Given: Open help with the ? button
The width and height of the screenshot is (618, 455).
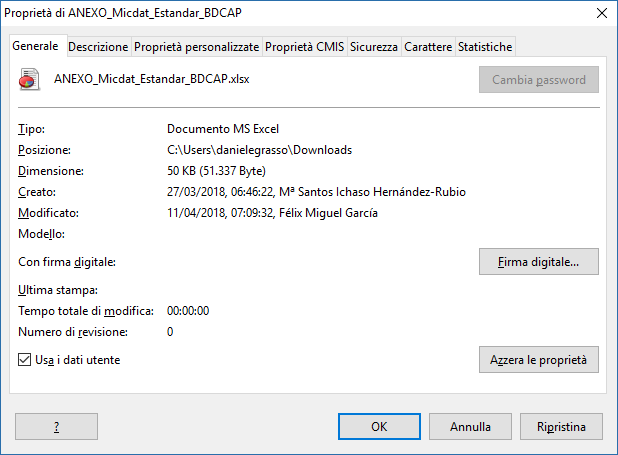Looking at the screenshot, I should click(x=56, y=427).
